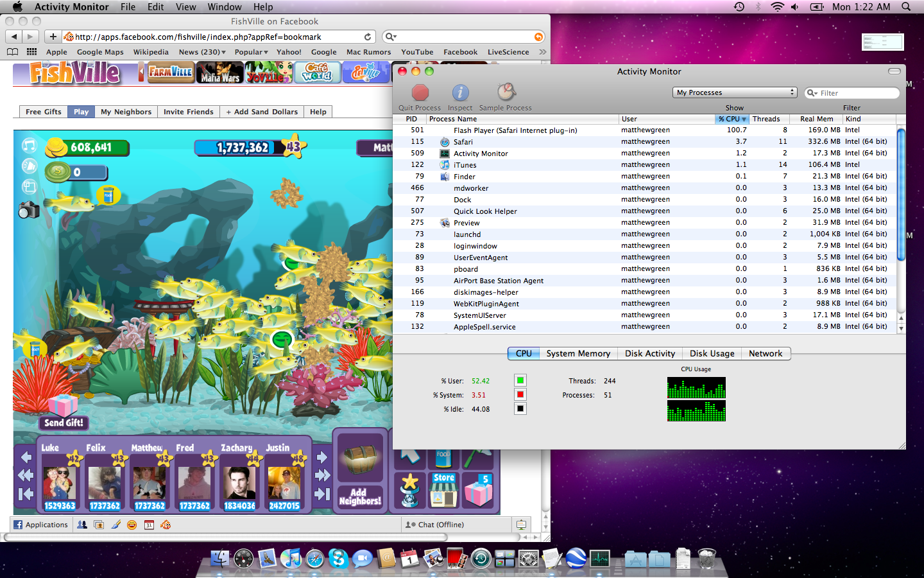Open Safari search field engine dropdown

[391, 37]
